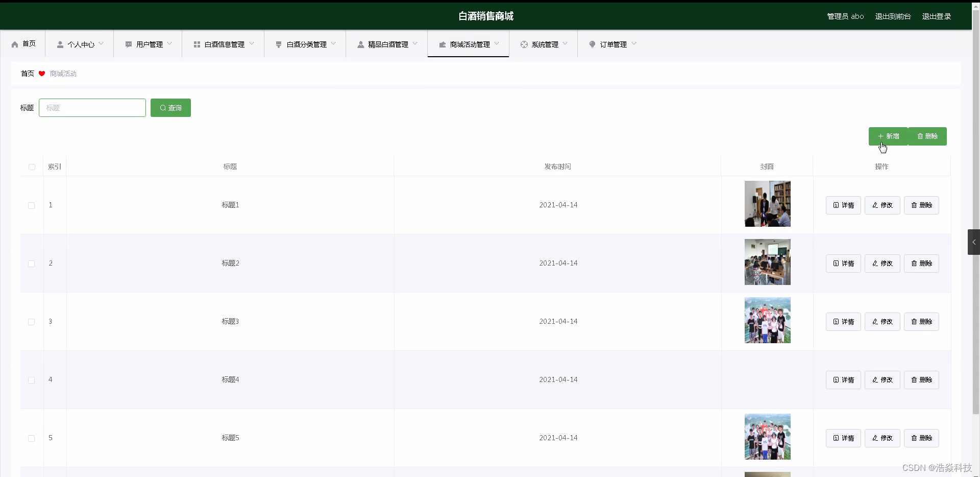The height and width of the screenshot is (477, 980).
Task: Click the red heart icon in breadcrumb
Action: [41, 74]
